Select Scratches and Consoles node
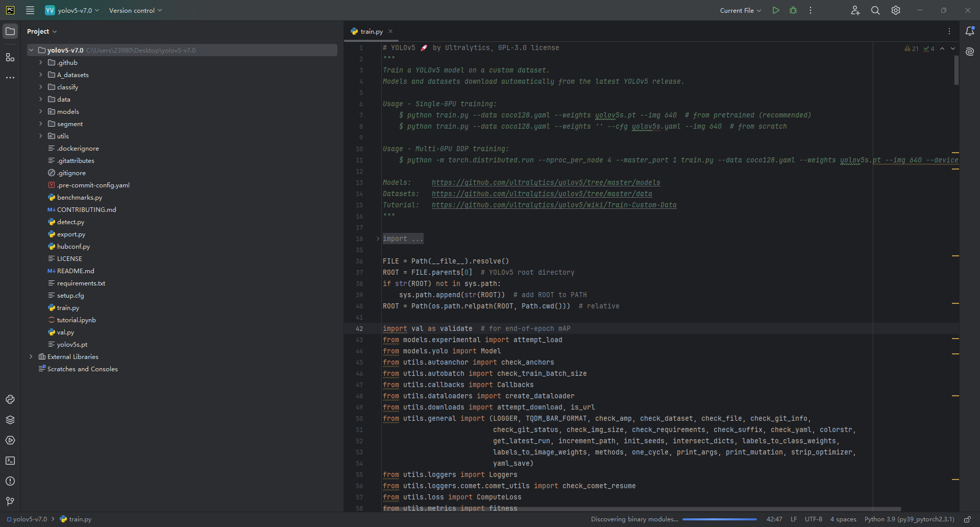 (x=82, y=369)
